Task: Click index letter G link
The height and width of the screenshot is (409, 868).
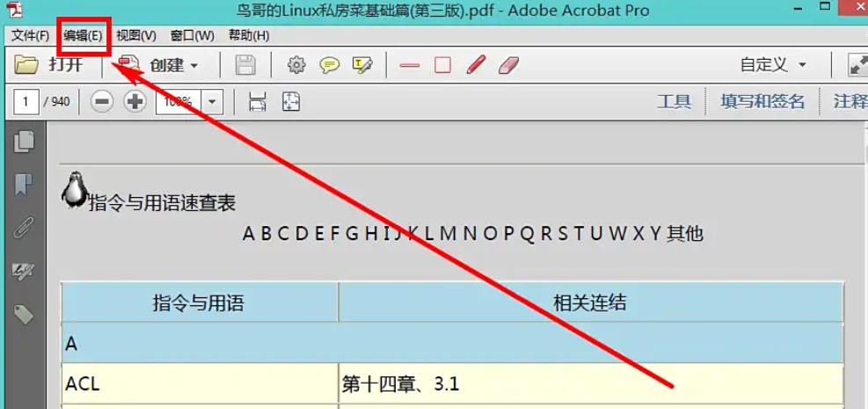Action: (352, 234)
